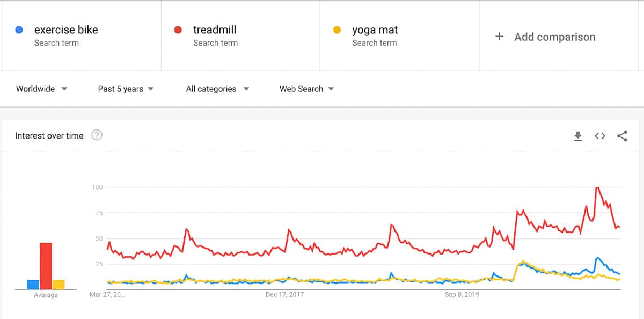Click the Dec 17, 2017 axis label
Screen dimensions: 644x319
285,294
